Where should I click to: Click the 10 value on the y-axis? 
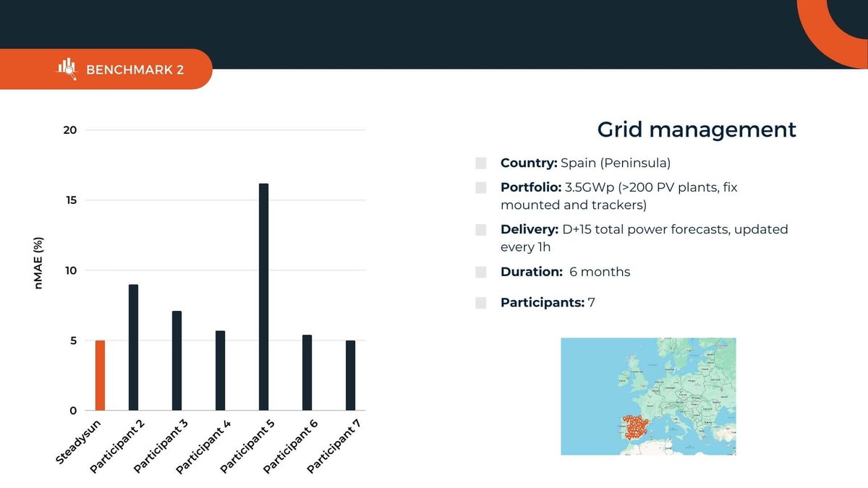coord(70,270)
